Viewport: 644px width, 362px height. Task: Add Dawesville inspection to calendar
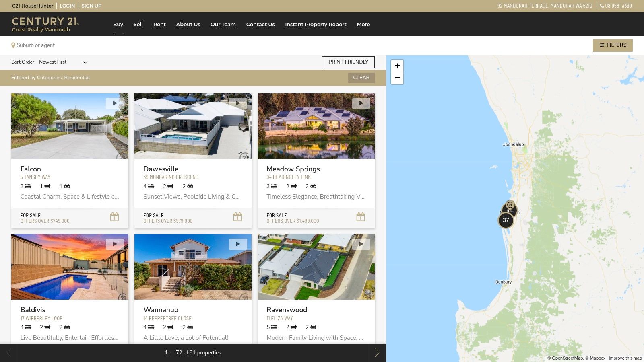[x=237, y=217]
